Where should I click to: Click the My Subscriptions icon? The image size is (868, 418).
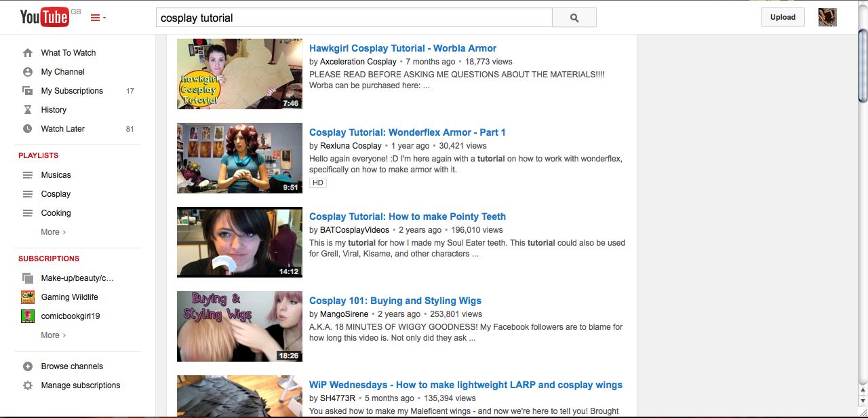pos(28,91)
